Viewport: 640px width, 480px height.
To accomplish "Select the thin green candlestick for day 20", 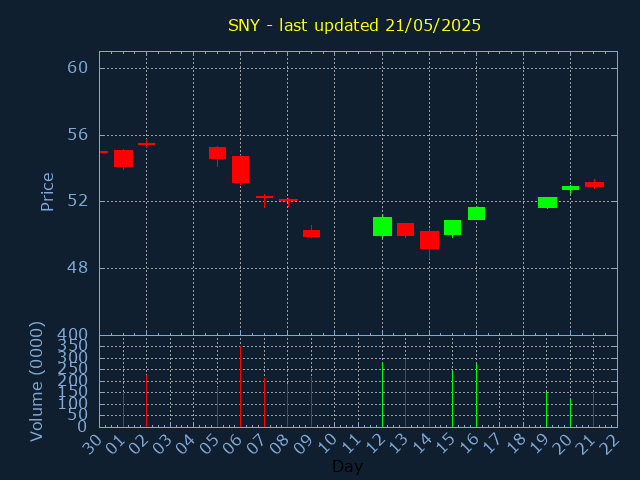I will click(570, 188).
